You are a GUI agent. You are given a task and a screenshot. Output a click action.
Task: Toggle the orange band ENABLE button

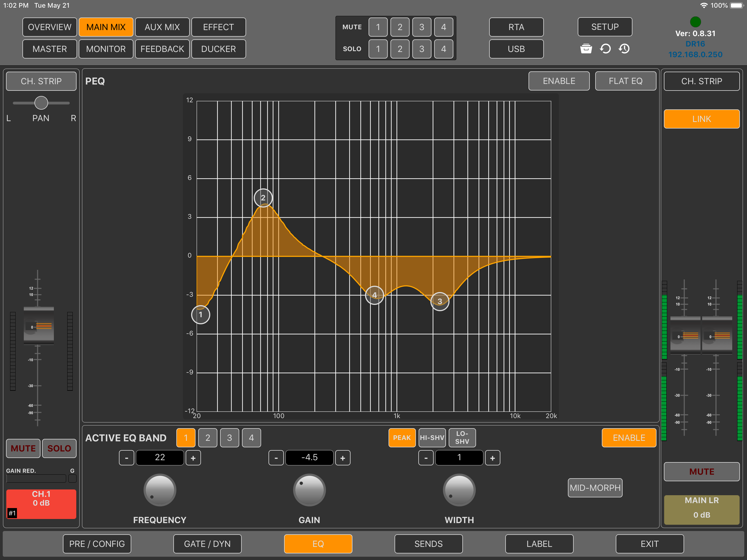point(629,438)
